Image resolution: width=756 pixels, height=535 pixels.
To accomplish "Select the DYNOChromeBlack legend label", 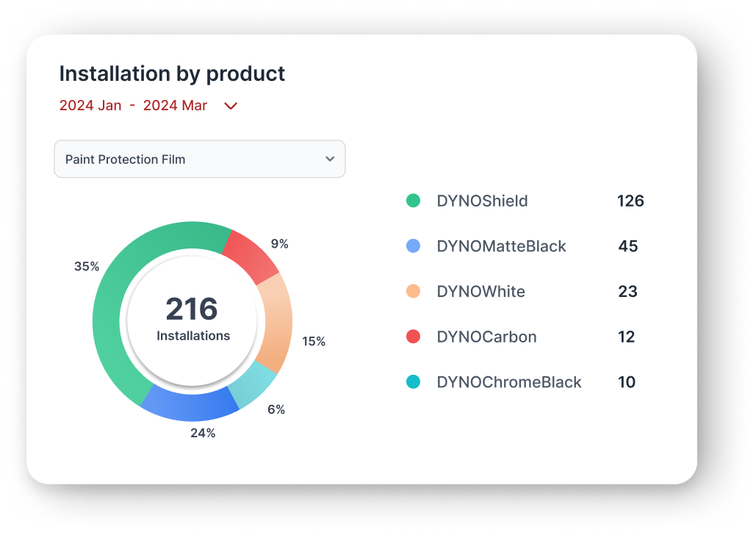I will tap(508, 382).
